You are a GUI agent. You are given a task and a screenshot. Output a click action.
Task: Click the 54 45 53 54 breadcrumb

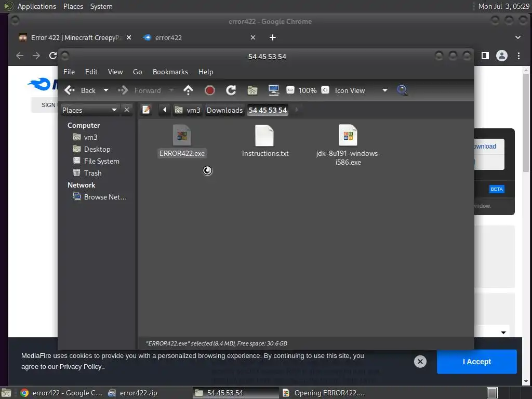(268, 110)
